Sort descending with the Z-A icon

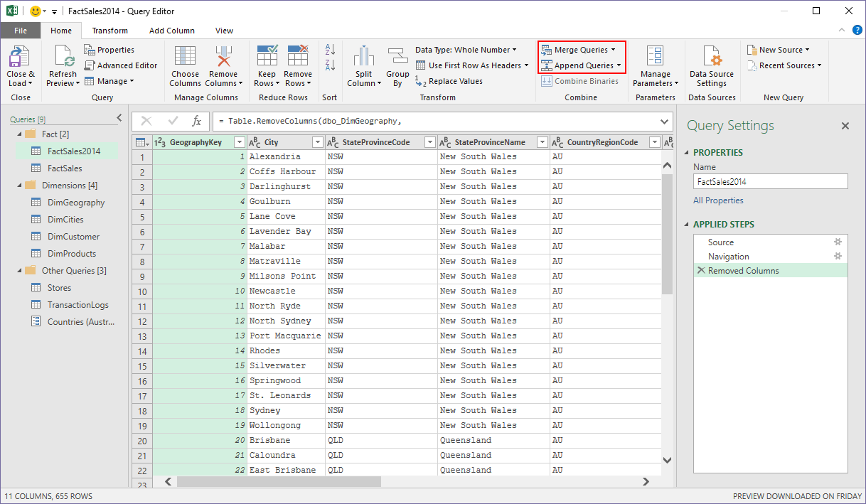(330, 65)
